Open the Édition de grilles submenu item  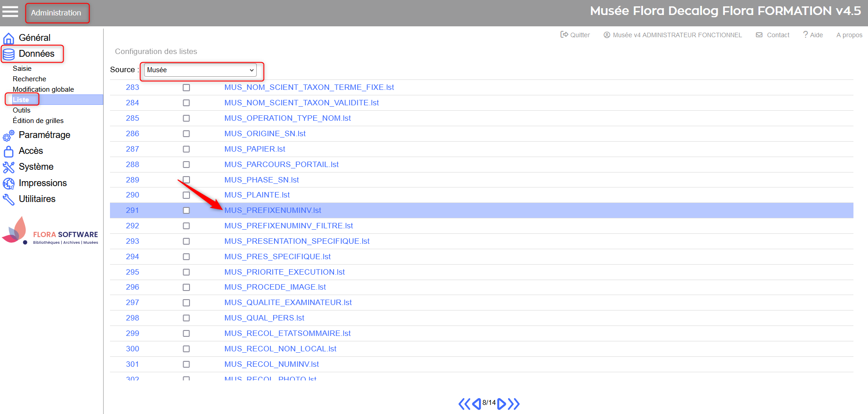pos(38,121)
